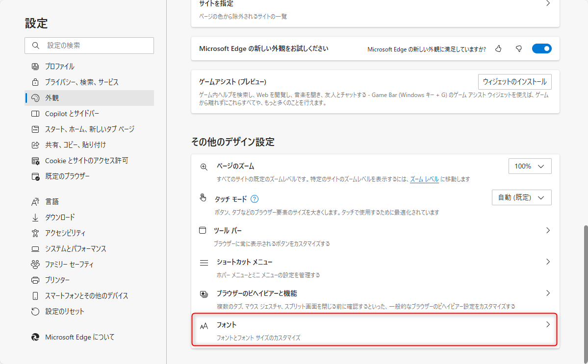Click the AA font icon beside フォント
588x364 pixels.
tap(204, 326)
